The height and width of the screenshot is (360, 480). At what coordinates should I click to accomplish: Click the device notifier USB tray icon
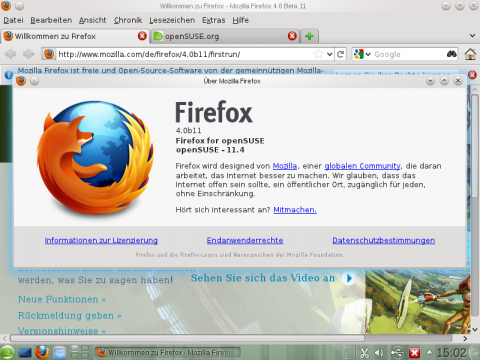tap(397, 353)
